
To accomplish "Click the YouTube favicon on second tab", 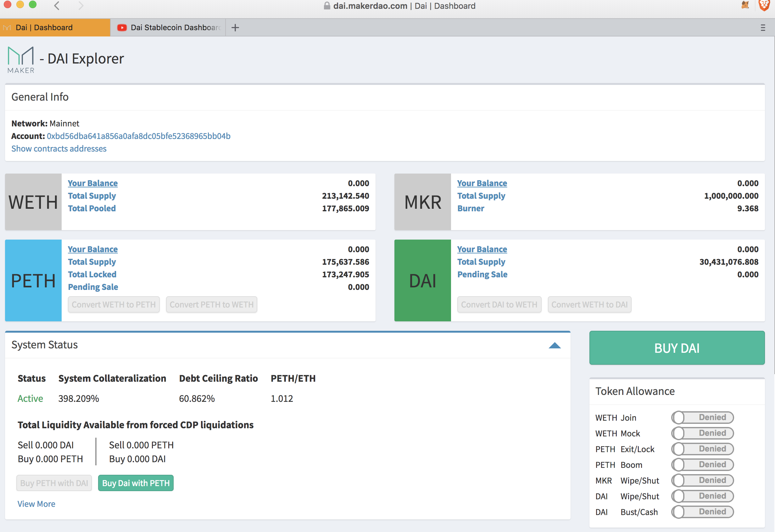I will click(x=122, y=28).
